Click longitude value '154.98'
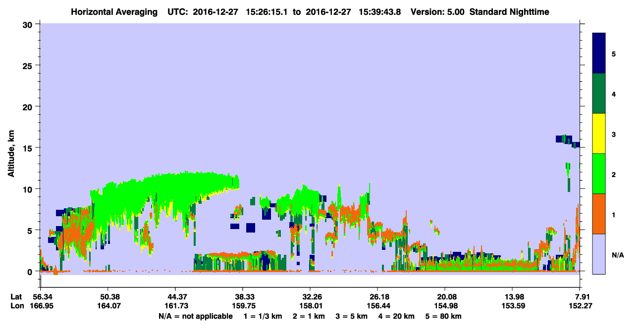Image resolution: width=644 pixels, height=330 pixels. (x=445, y=306)
